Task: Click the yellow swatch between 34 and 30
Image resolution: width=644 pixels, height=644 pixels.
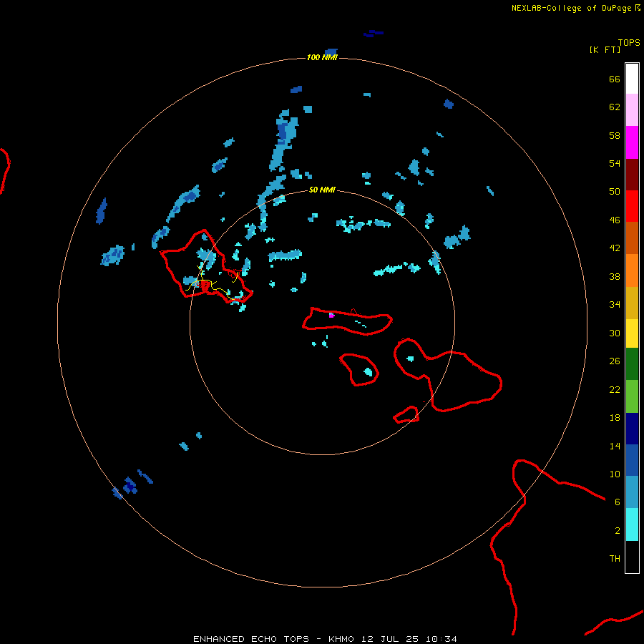Action: point(632,333)
